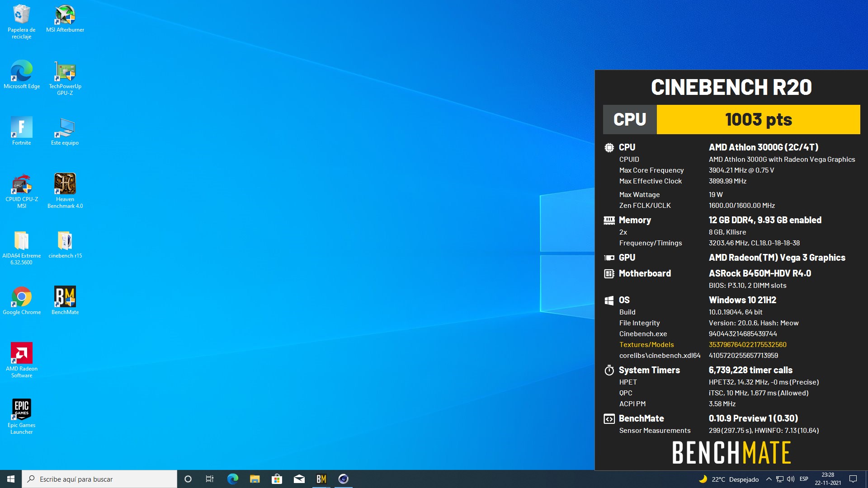Click the CINEBENCH R20 title
868x488 pixels.
pos(731,87)
